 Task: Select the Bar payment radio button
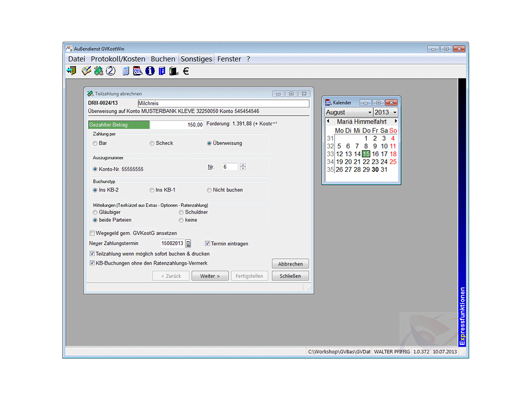[x=95, y=143]
